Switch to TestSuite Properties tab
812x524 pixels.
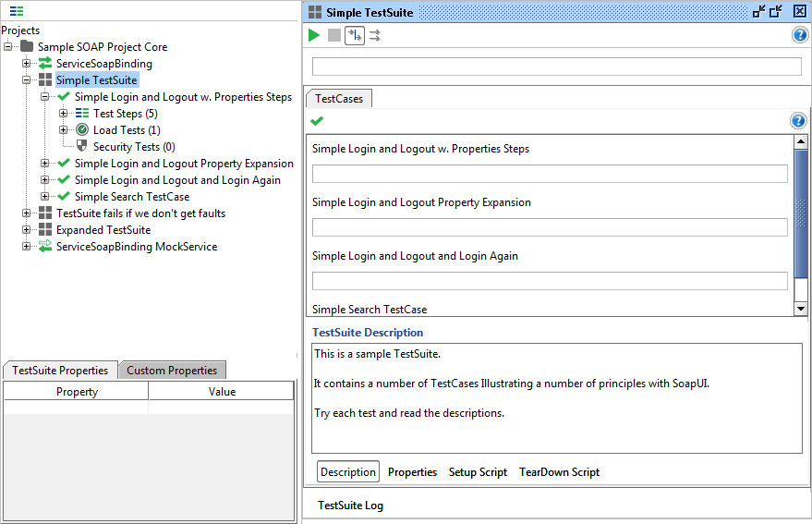click(60, 370)
